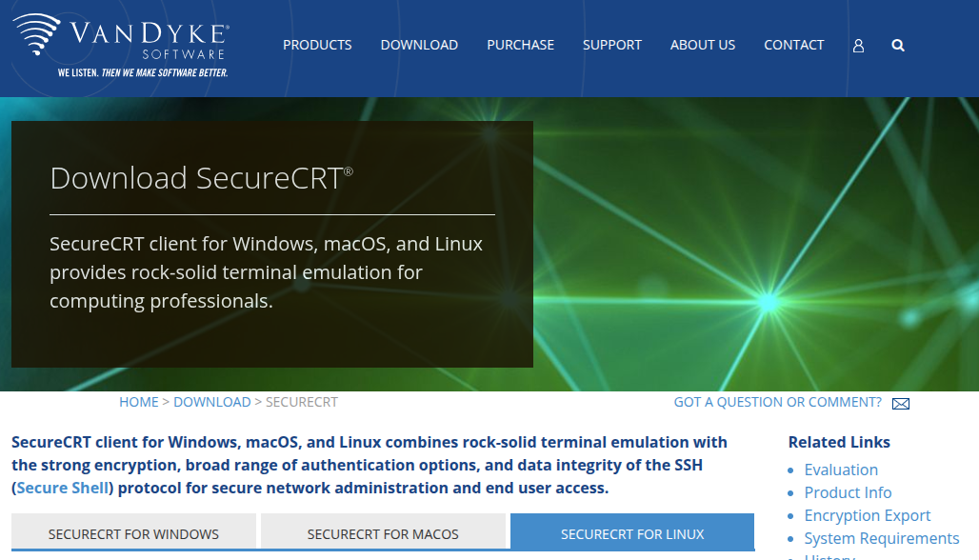Switch to SecureCRT for macOS tab

pos(383,534)
